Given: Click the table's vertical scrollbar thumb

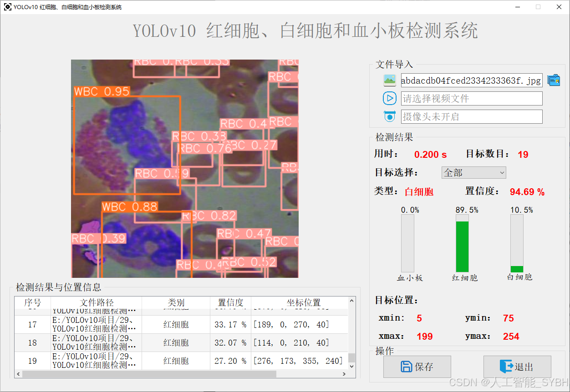Looking at the screenshot, I should pos(351,358).
